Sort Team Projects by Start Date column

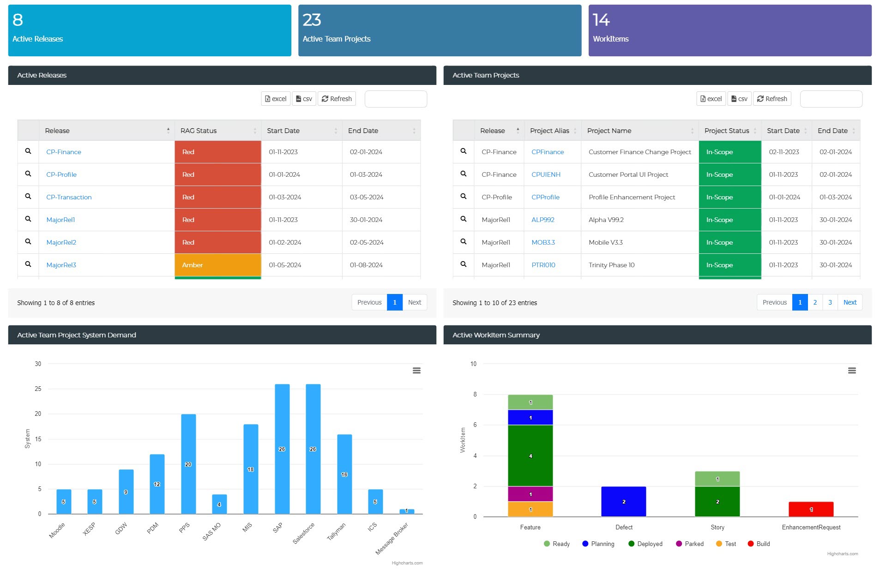tap(787, 131)
